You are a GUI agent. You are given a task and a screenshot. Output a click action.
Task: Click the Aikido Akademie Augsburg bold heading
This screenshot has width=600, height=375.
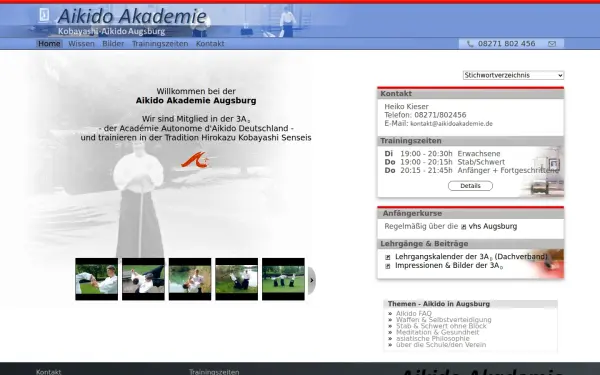196,101
